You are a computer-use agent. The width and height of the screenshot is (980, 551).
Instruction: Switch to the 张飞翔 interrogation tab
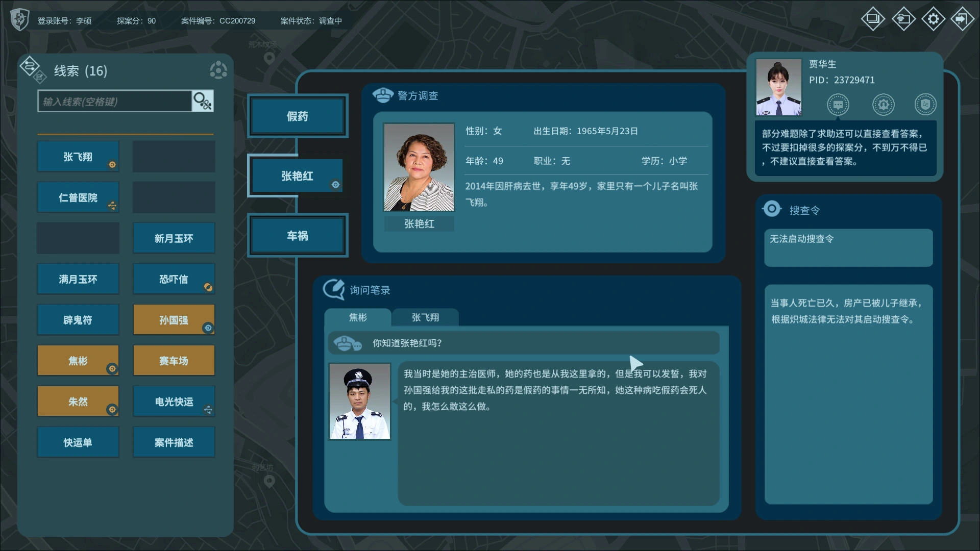pyautogui.click(x=425, y=317)
